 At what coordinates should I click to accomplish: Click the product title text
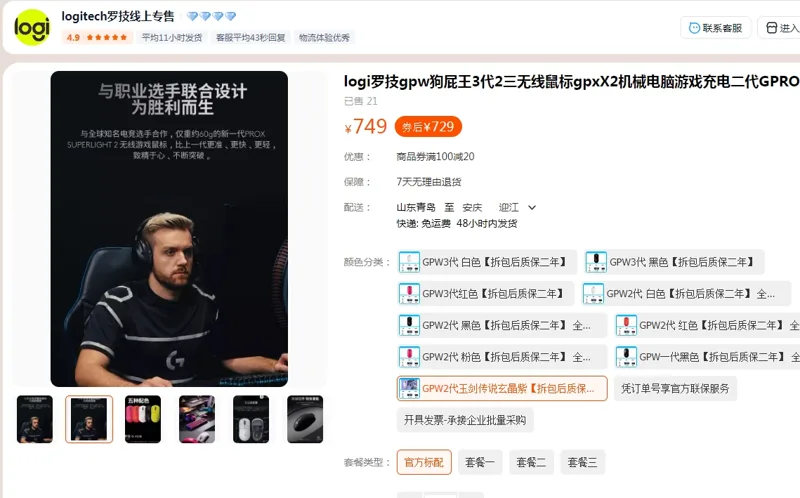[571, 82]
